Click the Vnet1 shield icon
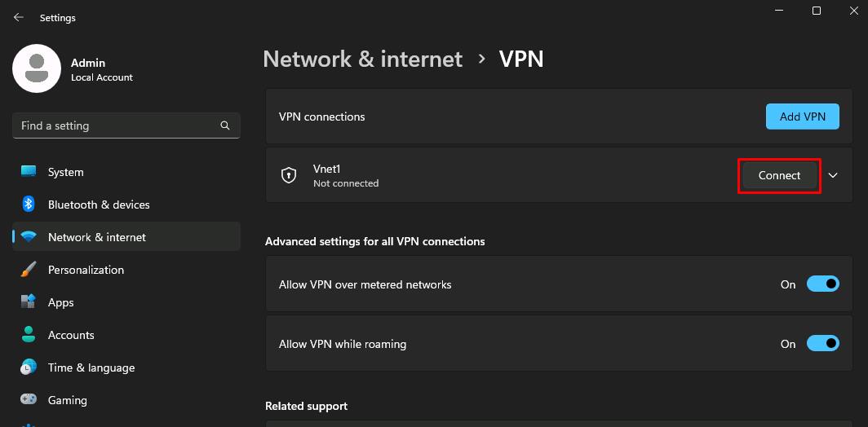868x427 pixels. (289, 175)
